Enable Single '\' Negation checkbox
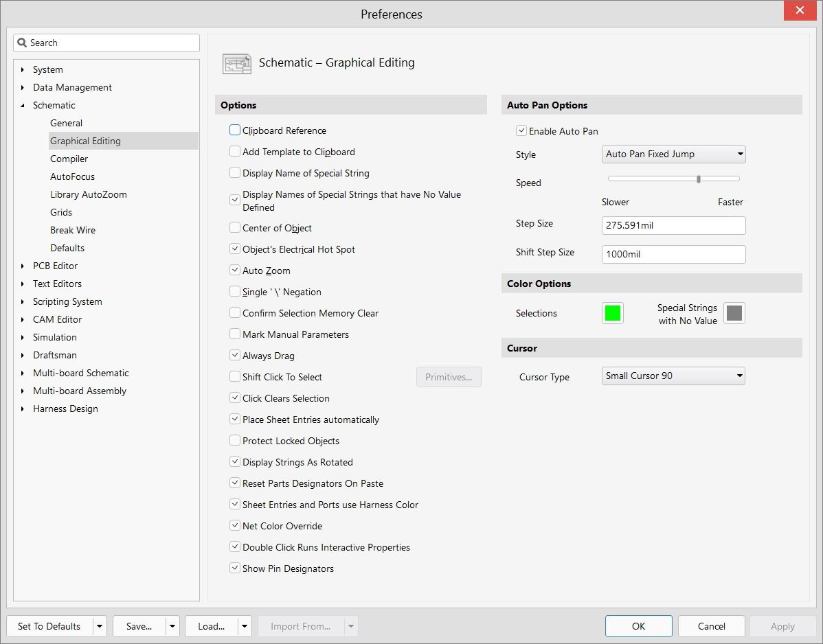The height and width of the screenshot is (644, 823). 235,292
